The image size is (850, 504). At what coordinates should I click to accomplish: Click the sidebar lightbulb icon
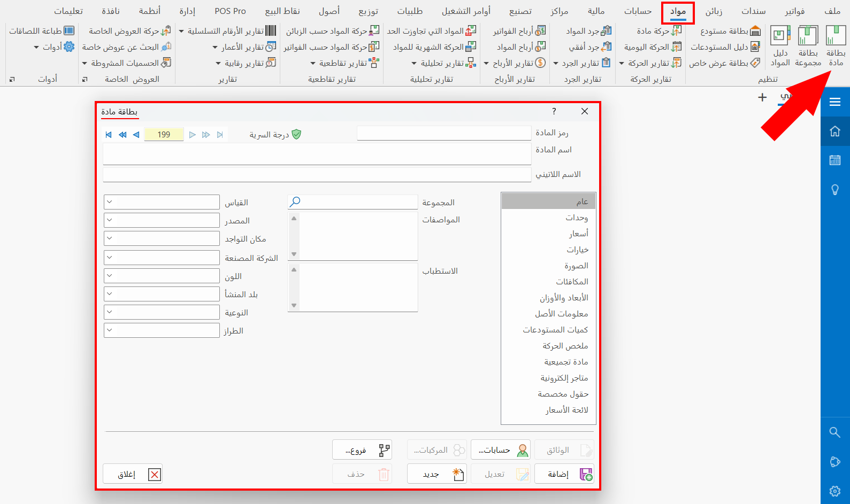tap(835, 189)
